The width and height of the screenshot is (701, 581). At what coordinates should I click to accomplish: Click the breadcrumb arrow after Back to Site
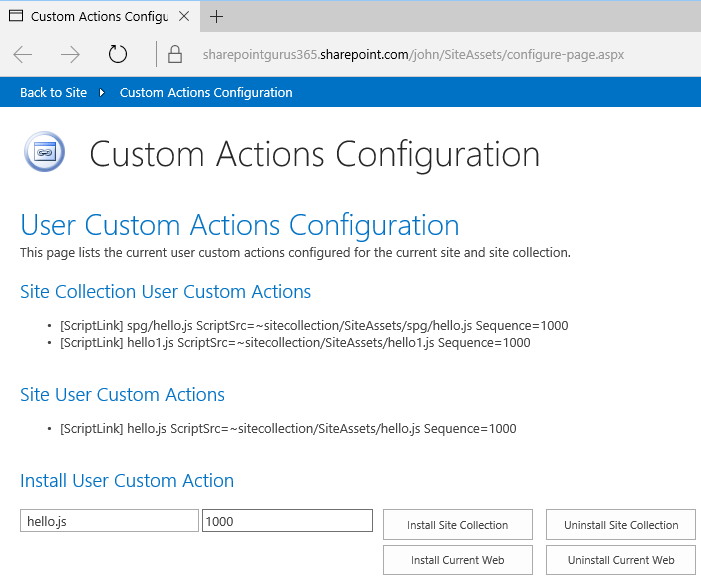tap(102, 93)
